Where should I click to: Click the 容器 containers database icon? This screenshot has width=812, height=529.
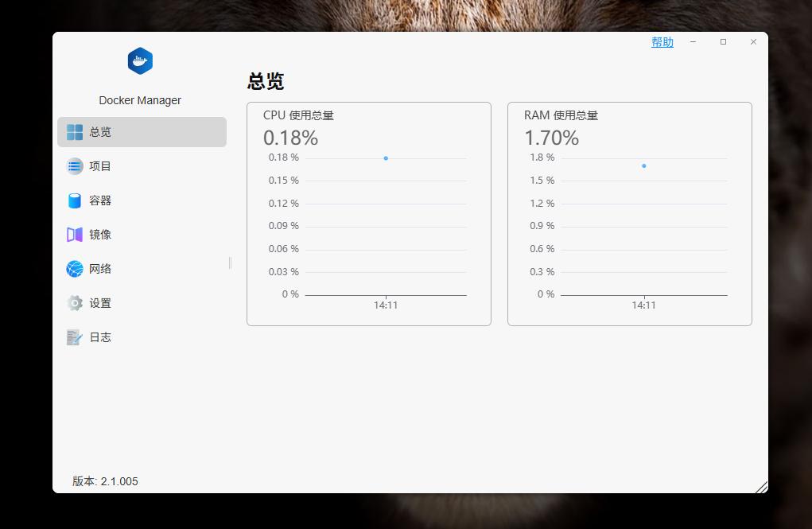coord(75,200)
